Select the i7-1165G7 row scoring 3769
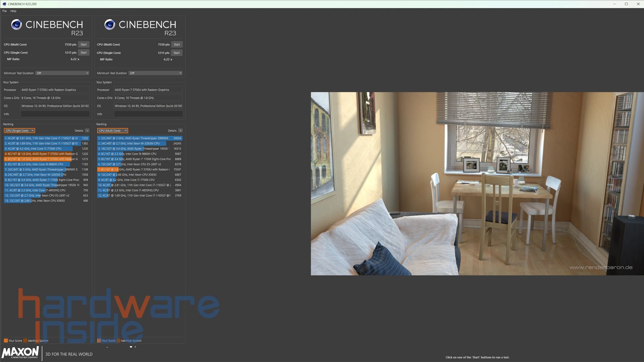Image resolution: width=644 pixels, height=362 pixels. coord(140,195)
